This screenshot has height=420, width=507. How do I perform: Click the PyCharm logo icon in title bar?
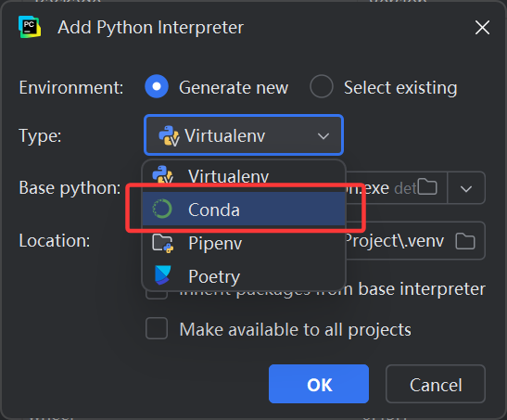click(30, 27)
